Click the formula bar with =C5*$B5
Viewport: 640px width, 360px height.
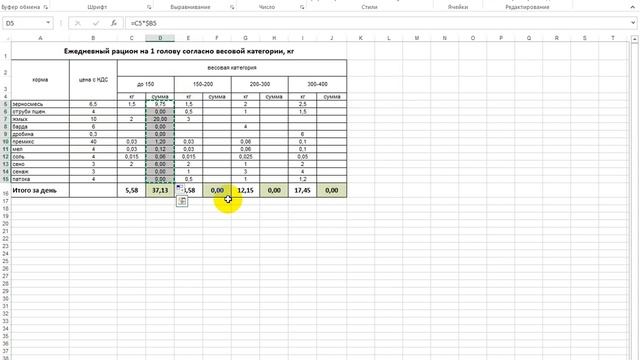(x=378, y=23)
